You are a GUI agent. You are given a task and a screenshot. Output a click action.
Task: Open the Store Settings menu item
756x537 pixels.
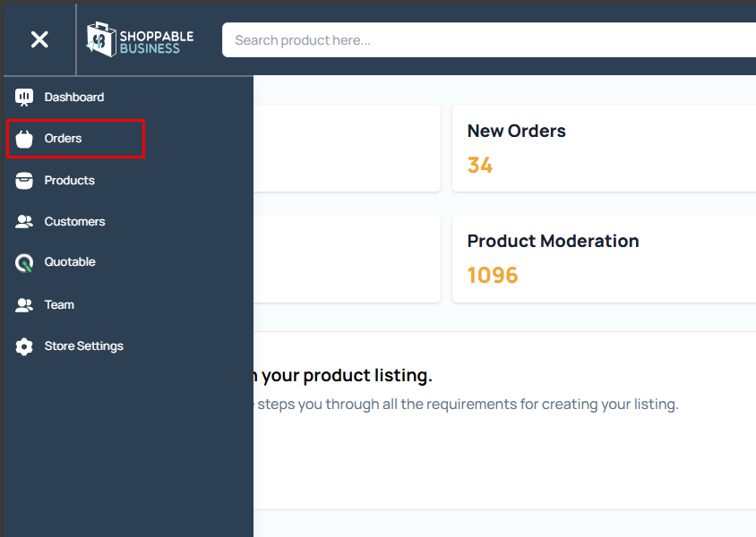tap(84, 346)
